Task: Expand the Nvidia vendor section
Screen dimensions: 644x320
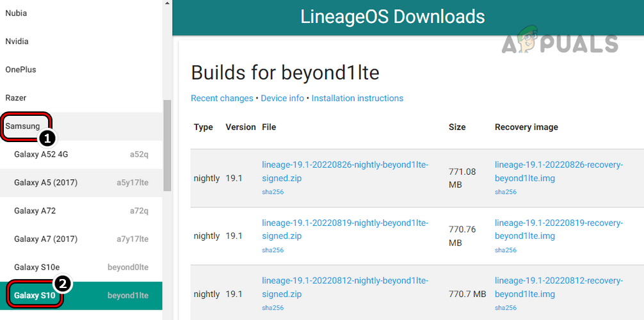Action: coord(17,41)
